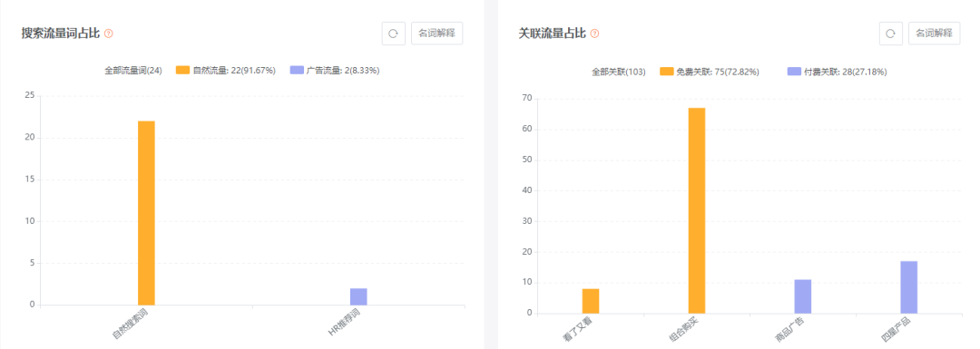Click orange 免费关联 legend swatch
980x349 pixels.
coord(666,72)
